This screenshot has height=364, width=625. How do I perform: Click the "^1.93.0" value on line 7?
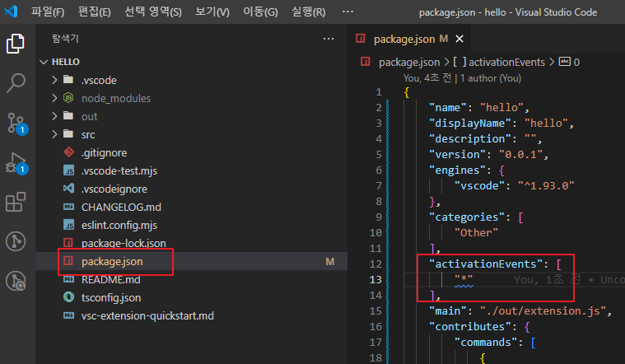click(x=546, y=186)
